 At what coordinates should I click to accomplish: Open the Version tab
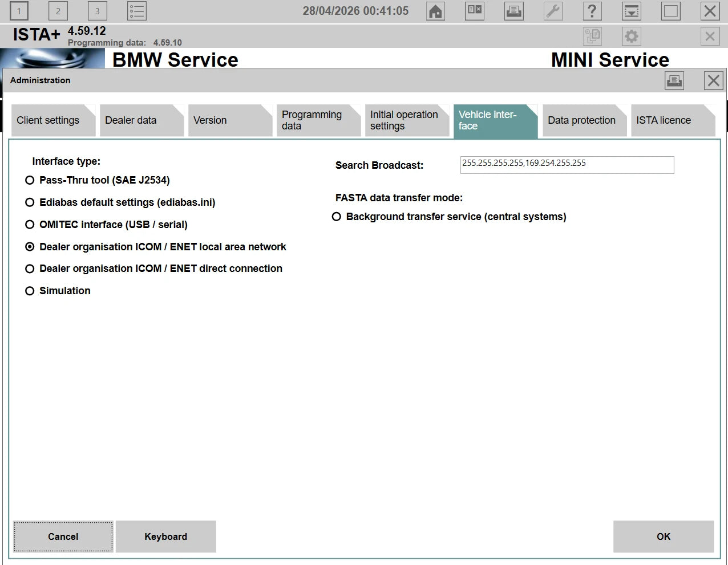[x=230, y=120]
